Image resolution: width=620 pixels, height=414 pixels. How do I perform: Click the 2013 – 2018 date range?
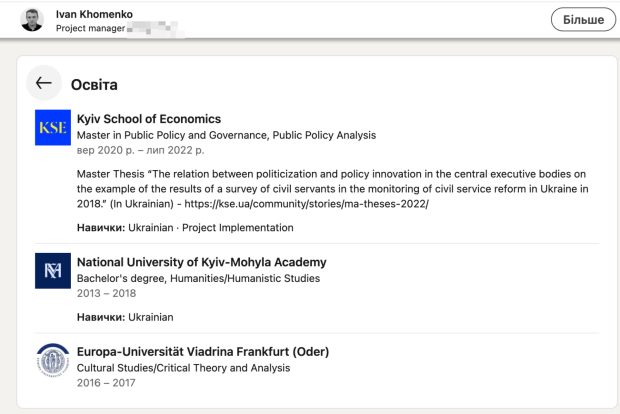point(106,293)
